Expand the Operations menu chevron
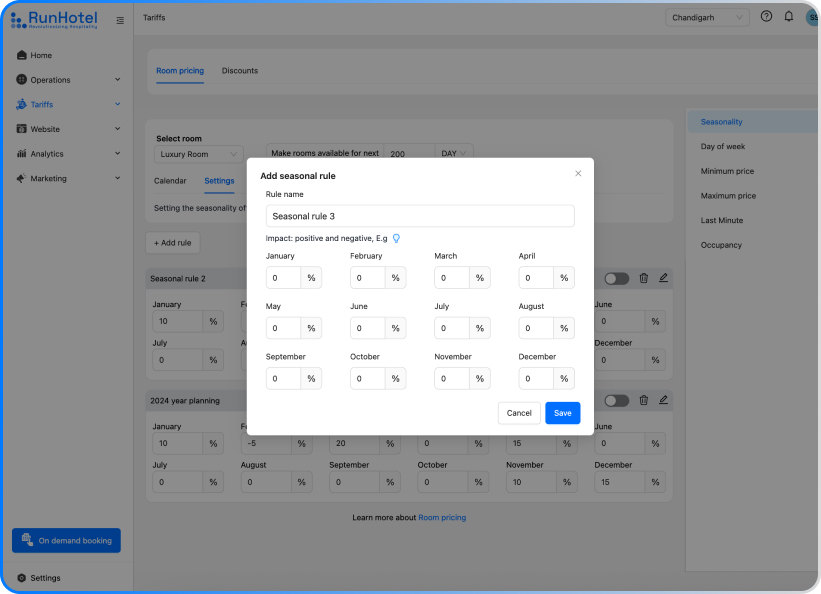This screenshot has height=594, width=821. click(x=118, y=80)
